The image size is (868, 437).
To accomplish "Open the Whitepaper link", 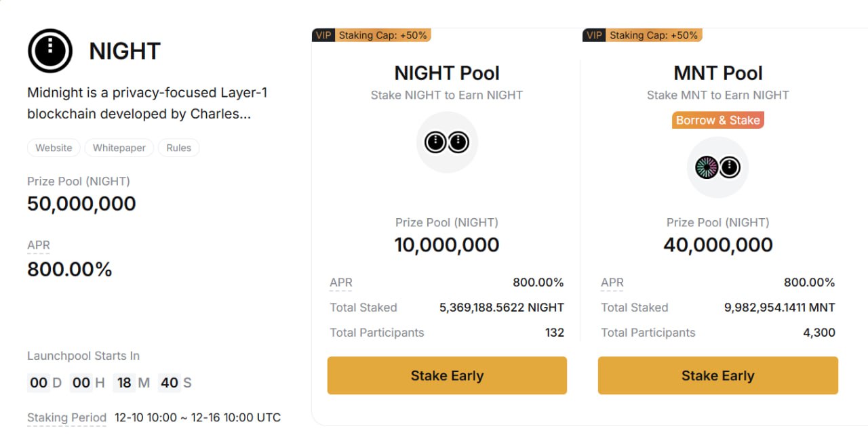I will 119,148.
